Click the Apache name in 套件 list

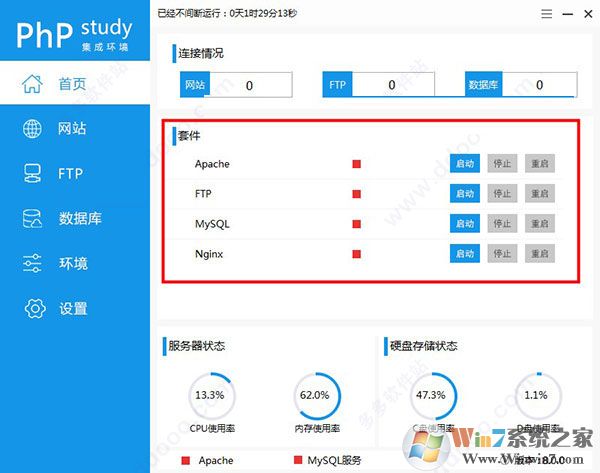pyautogui.click(x=212, y=164)
